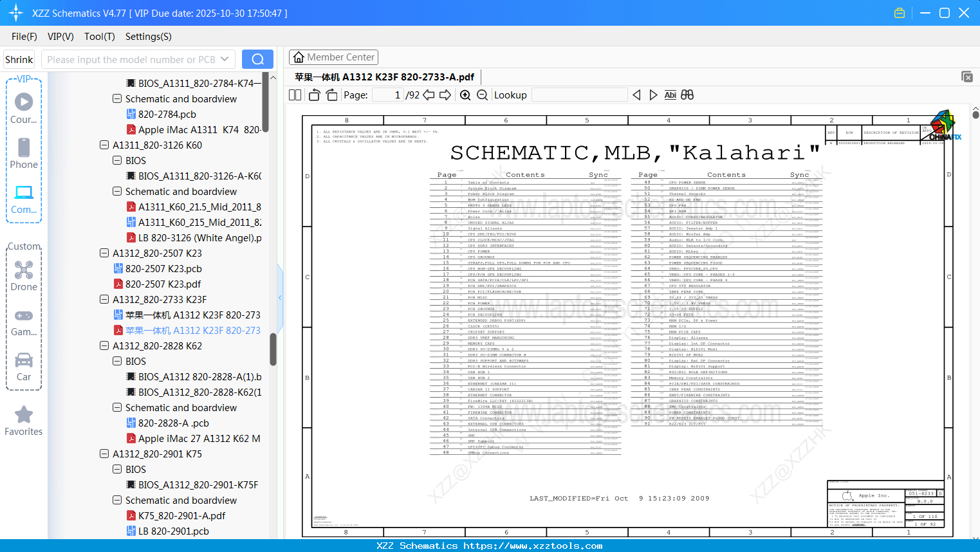The height and width of the screenshot is (552, 980).
Task: Collapse the A1312_820-2507 K23 folder
Action: coord(104,253)
